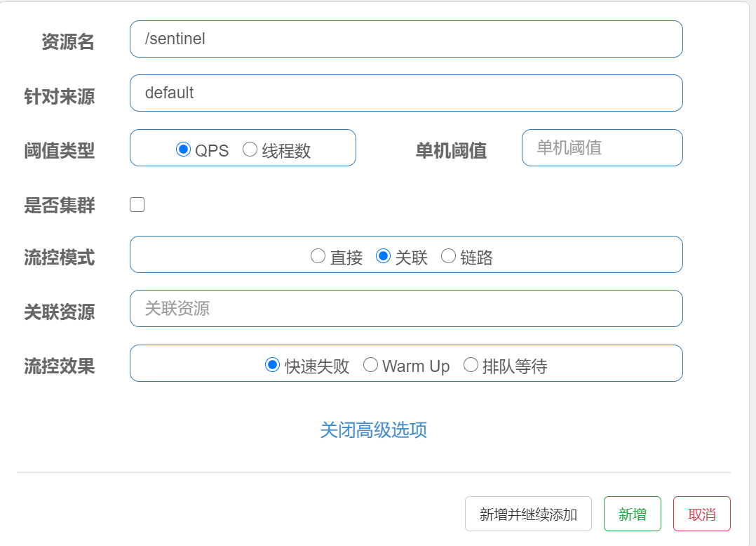Viewport: 756px width, 546px height.
Task: Select the Warm Up effect option
Action: coord(370,365)
